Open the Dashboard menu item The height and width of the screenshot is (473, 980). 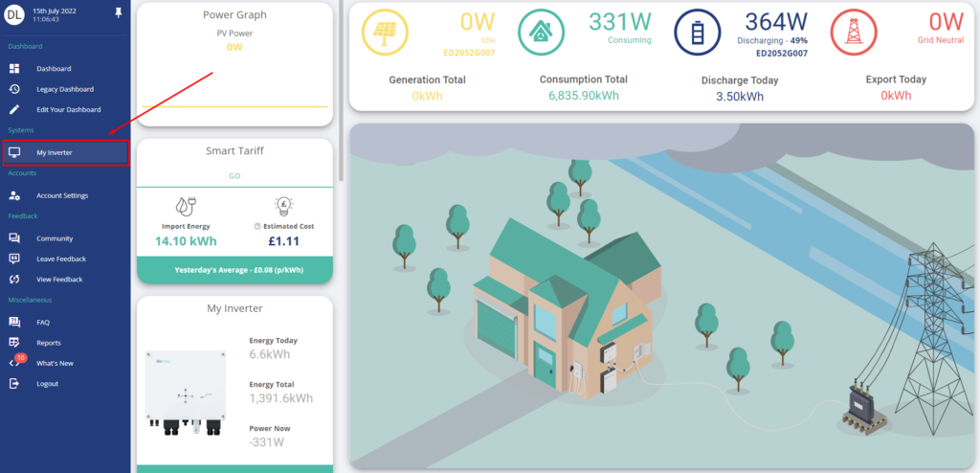click(54, 69)
